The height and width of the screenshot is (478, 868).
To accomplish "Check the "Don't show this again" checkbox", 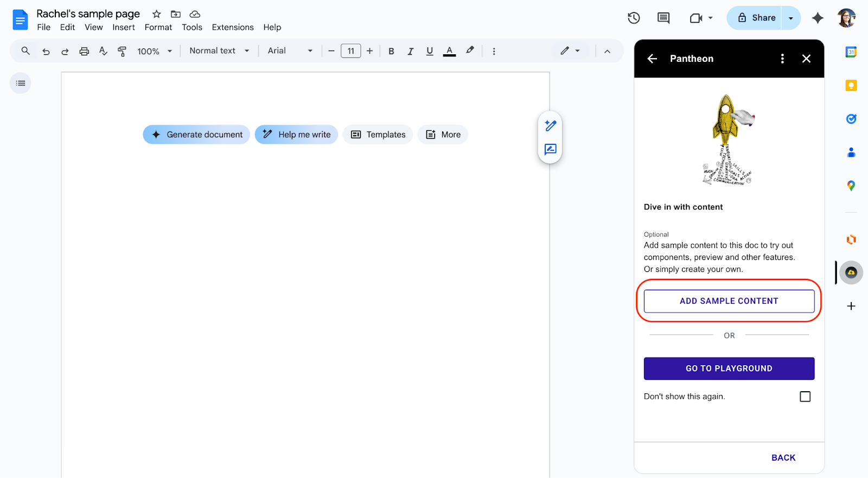I will 805,397.
